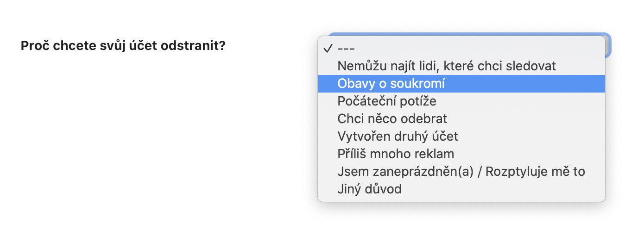Select the highlighted 'Obavy o soukromí' option
This screenshot has width=644, height=236.
[x=391, y=84]
